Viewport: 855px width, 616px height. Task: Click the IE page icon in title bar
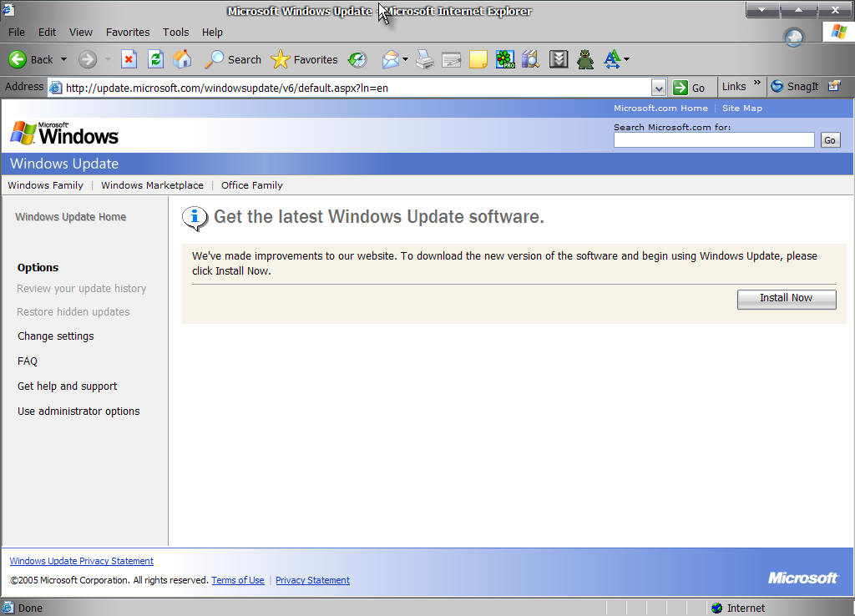[8, 9]
